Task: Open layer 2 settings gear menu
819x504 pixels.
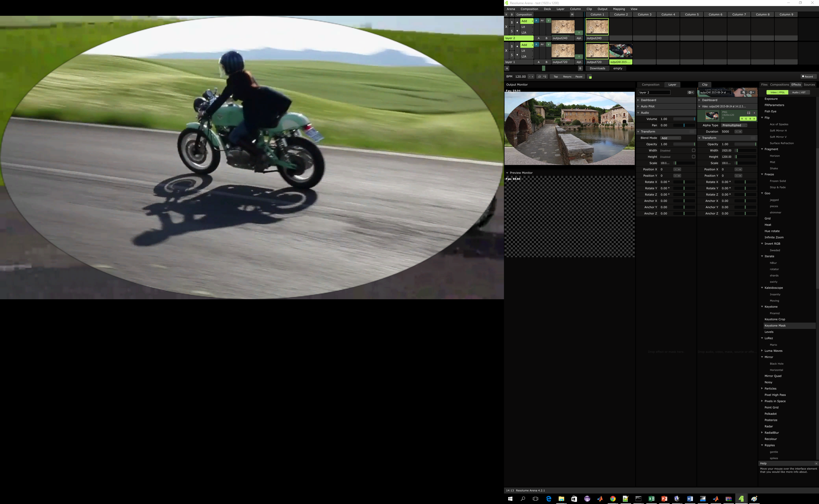Action: pyautogui.click(x=690, y=92)
